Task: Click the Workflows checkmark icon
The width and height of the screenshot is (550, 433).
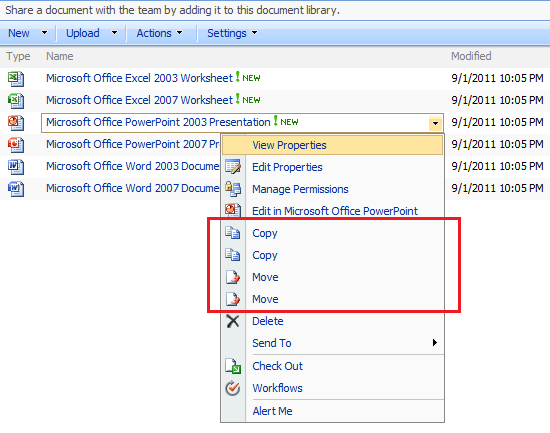Action: click(x=233, y=388)
